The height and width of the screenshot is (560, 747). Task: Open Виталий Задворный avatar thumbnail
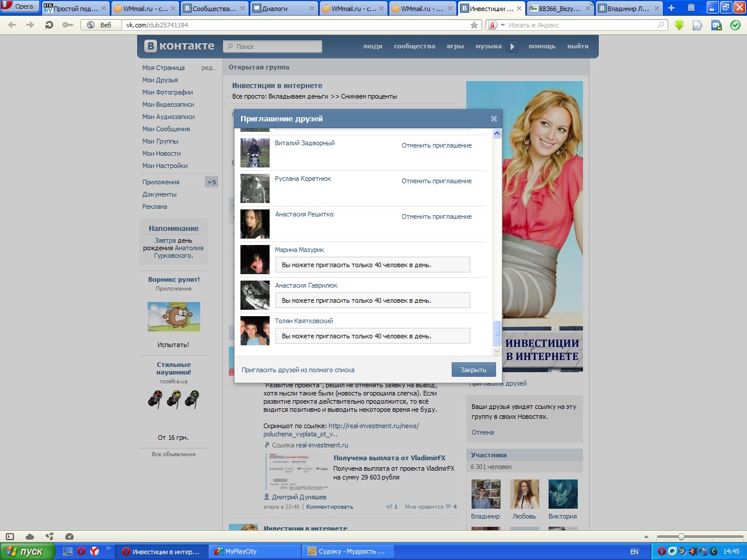(255, 153)
